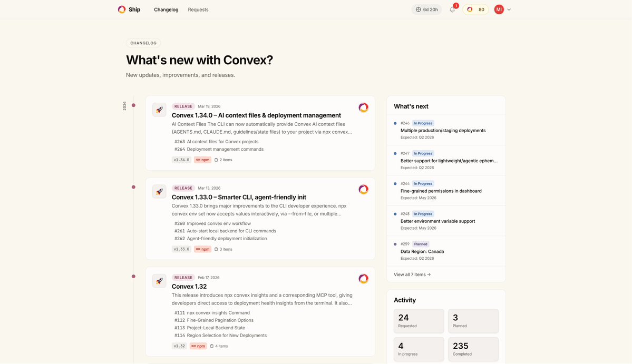This screenshot has width=632, height=364.
Task: Click Convex logo on 1.32 release card
Action: (364, 279)
